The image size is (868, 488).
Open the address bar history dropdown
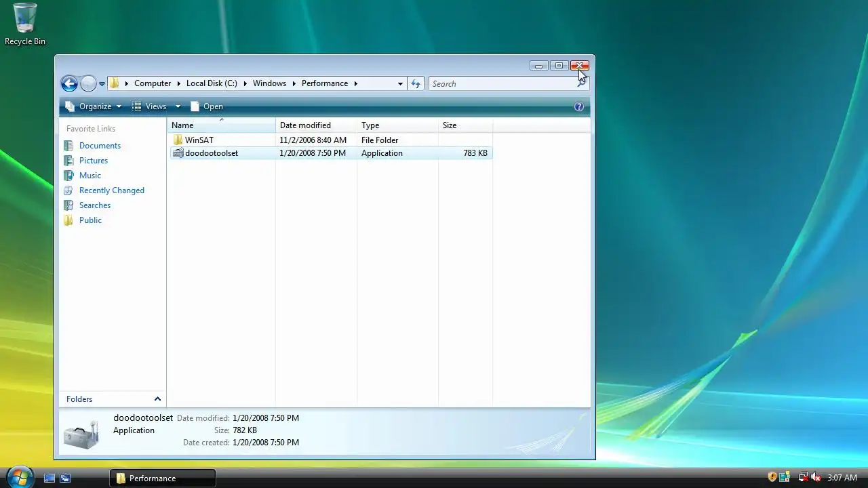[400, 84]
